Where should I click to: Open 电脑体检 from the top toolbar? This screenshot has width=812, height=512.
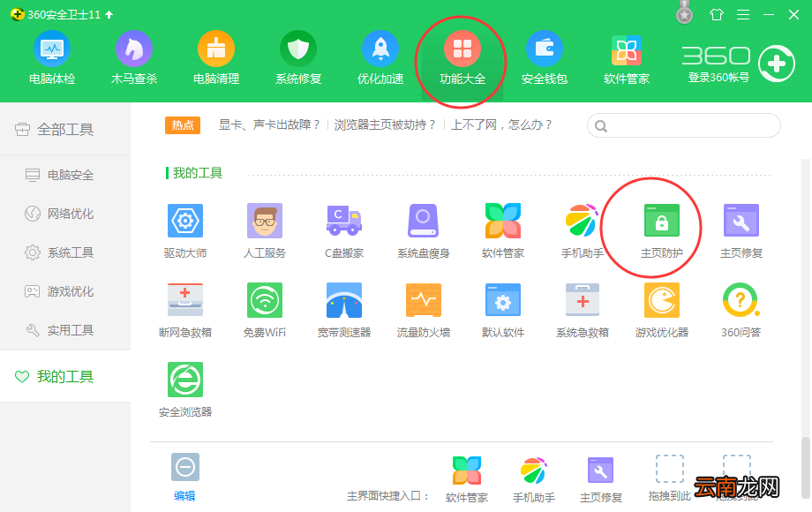(x=52, y=58)
